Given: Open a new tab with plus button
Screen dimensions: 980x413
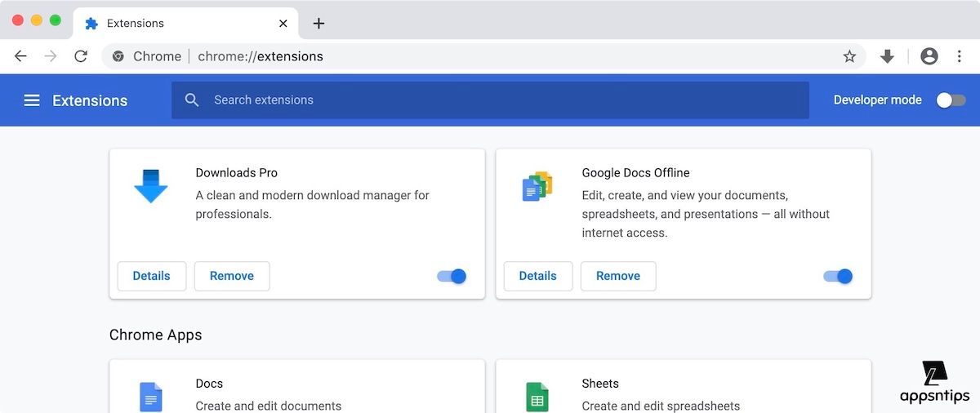Looking at the screenshot, I should pos(318,24).
